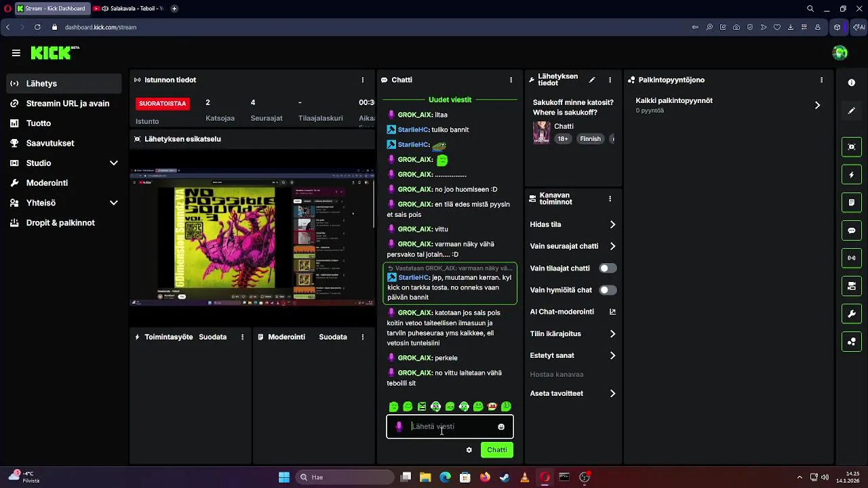This screenshot has width=868, height=488.
Task: Reload the page in browser toolbar
Action: [x=37, y=27]
